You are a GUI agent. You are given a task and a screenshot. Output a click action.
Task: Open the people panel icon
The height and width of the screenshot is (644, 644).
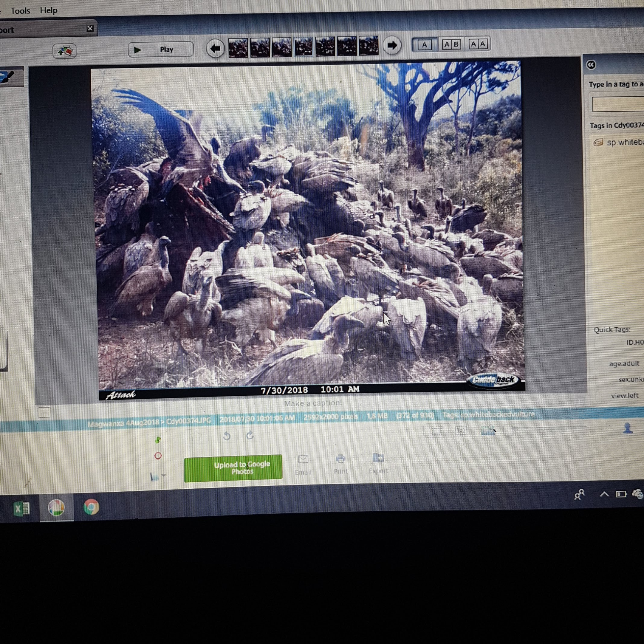627,428
